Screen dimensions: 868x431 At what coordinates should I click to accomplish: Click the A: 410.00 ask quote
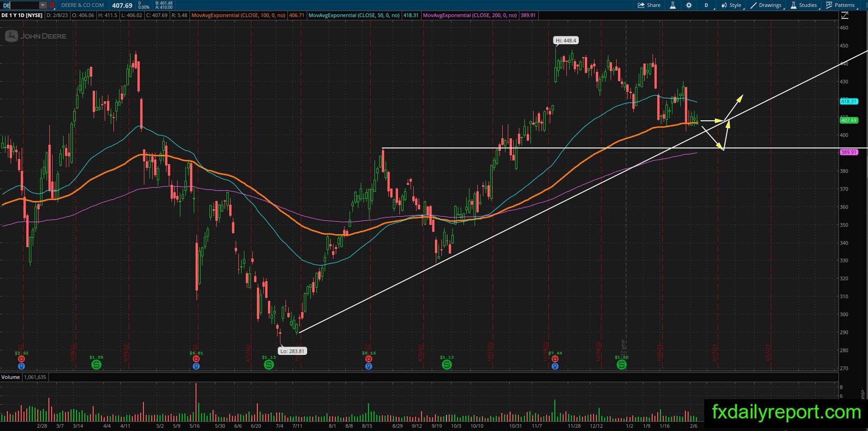coord(164,7)
